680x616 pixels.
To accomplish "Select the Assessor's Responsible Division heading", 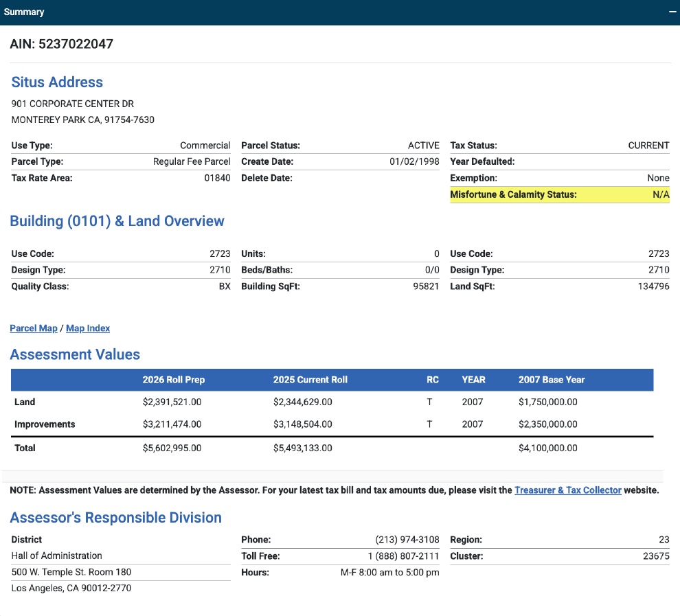I will point(115,518).
